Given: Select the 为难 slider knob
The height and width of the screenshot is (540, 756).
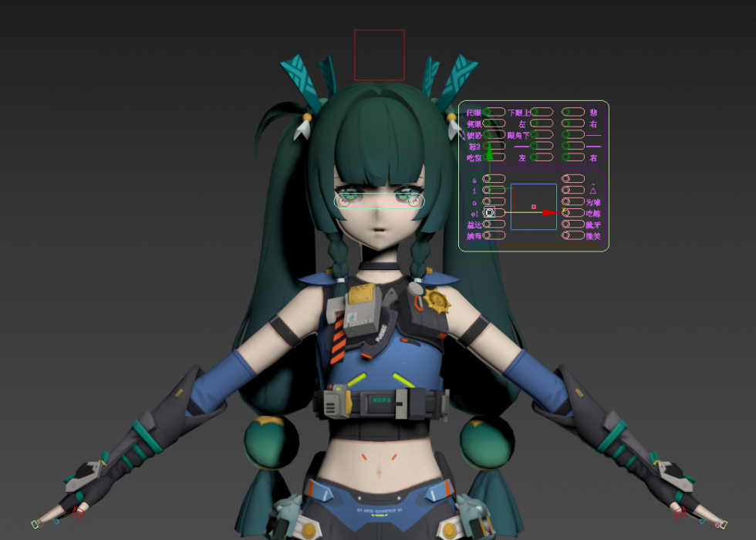Looking at the screenshot, I should tap(566, 201).
